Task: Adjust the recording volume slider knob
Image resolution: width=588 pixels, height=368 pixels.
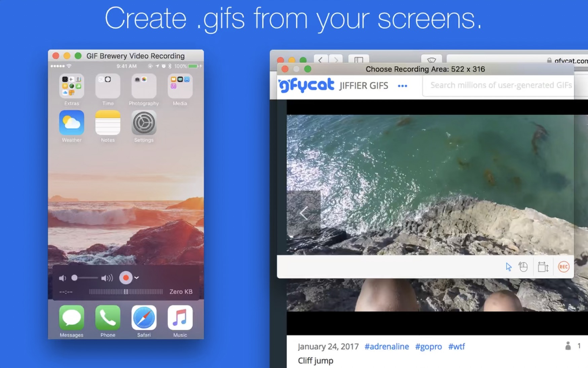Action: coord(74,278)
